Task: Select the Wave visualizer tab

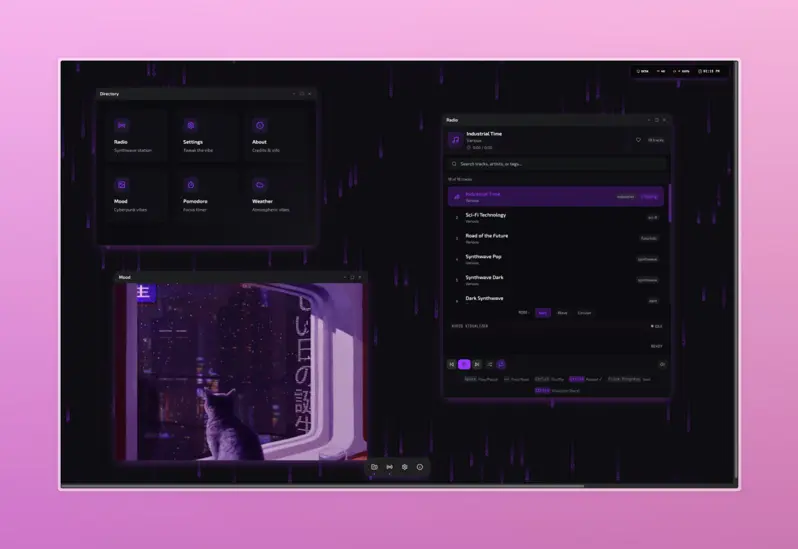Action: [562, 313]
